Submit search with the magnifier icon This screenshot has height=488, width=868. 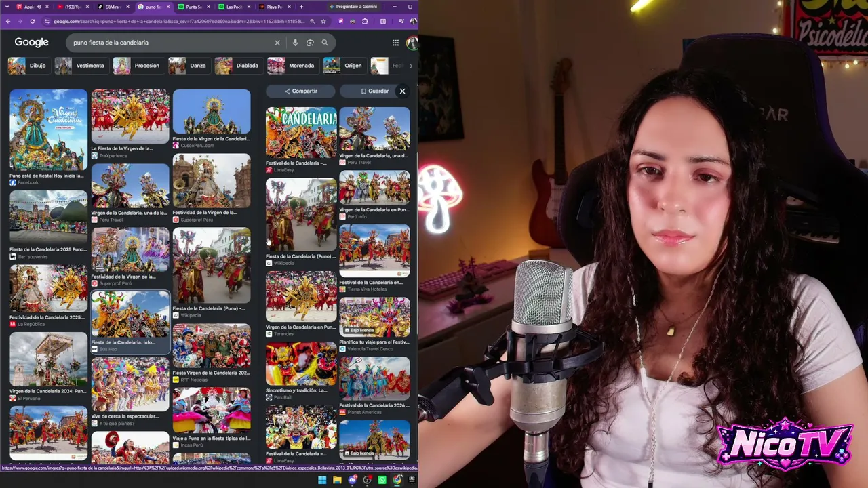click(x=325, y=43)
